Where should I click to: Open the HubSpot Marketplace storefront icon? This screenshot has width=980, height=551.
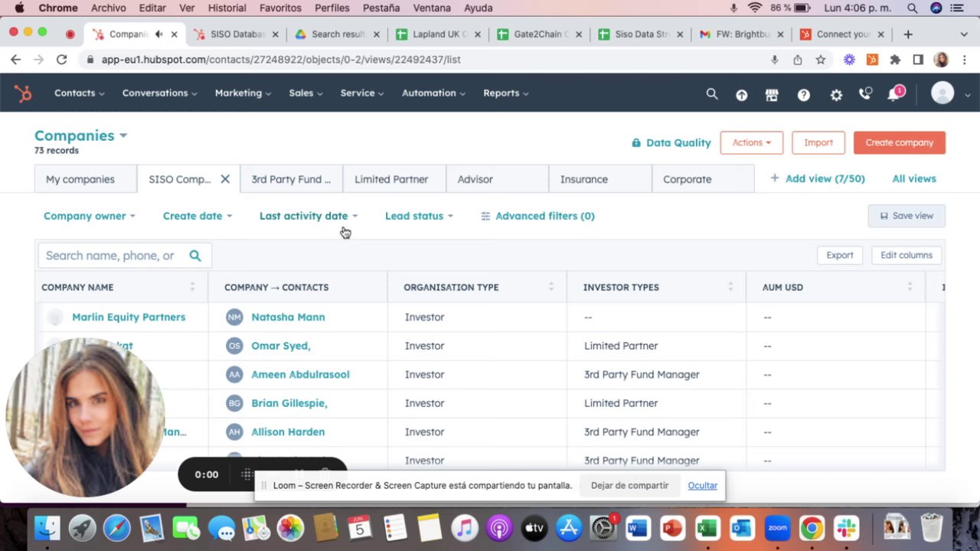click(772, 95)
